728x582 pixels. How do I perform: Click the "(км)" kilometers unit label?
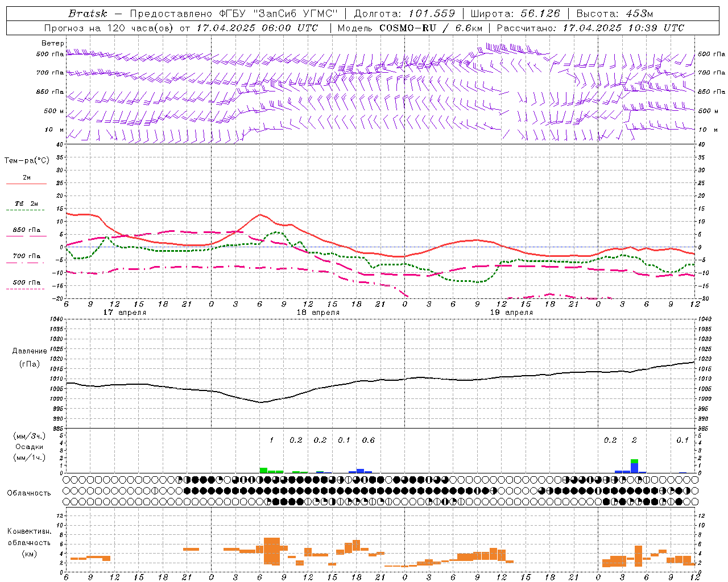30,554
